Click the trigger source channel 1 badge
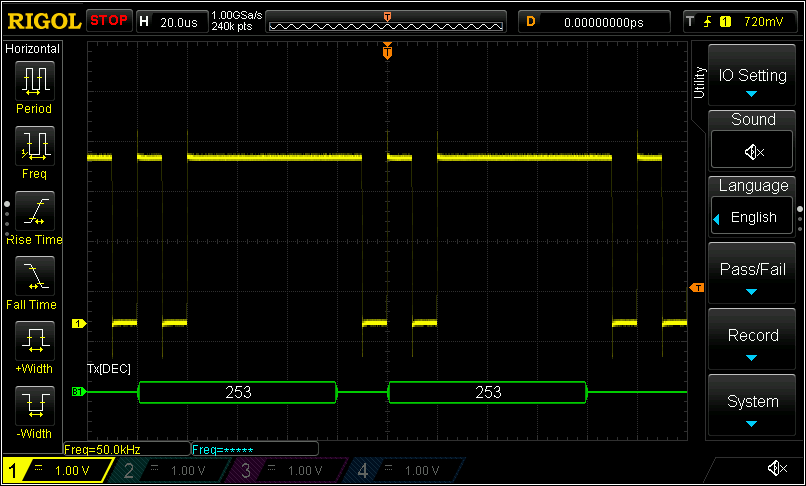 point(725,22)
